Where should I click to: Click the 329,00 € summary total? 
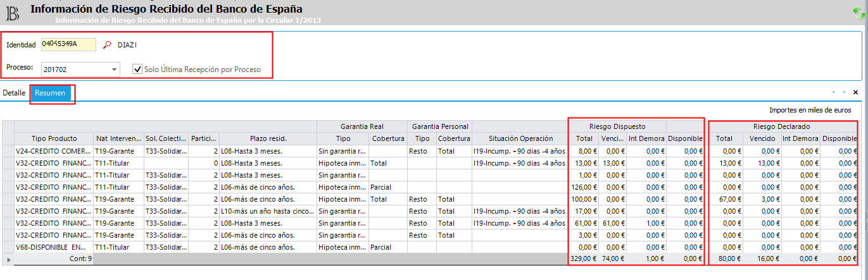[x=584, y=259]
